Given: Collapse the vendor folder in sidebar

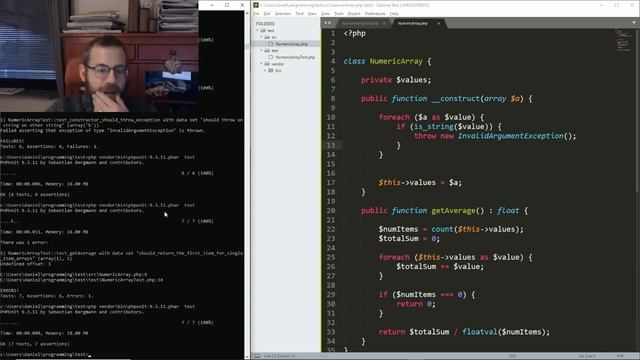Looking at the screenshot, I should point(262,64).
